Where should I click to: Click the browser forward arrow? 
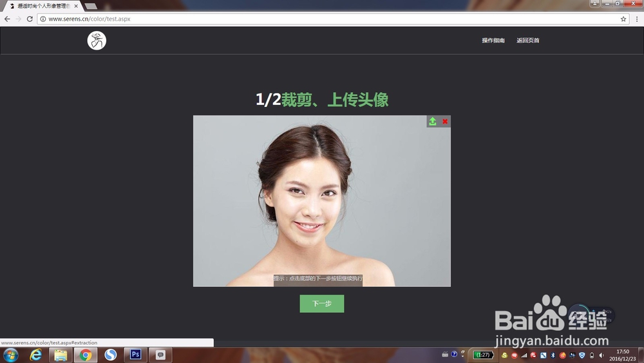pyautogui.click(x=18, y=19)
